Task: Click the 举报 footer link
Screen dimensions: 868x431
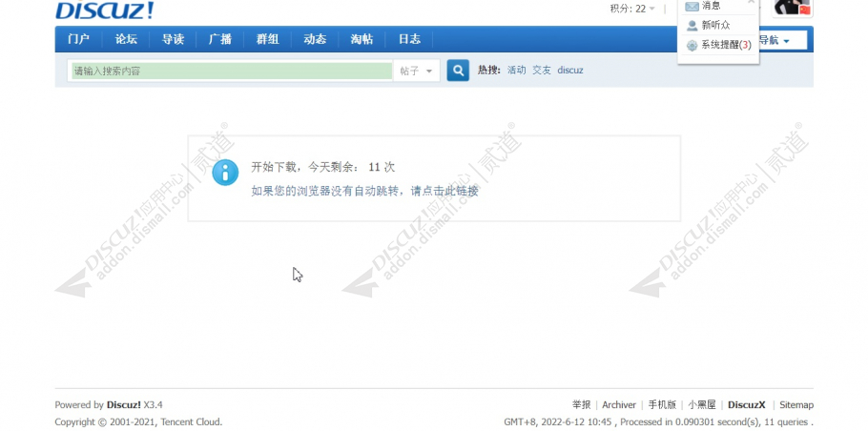Action: pyautogui.click(x=581, y=405)
